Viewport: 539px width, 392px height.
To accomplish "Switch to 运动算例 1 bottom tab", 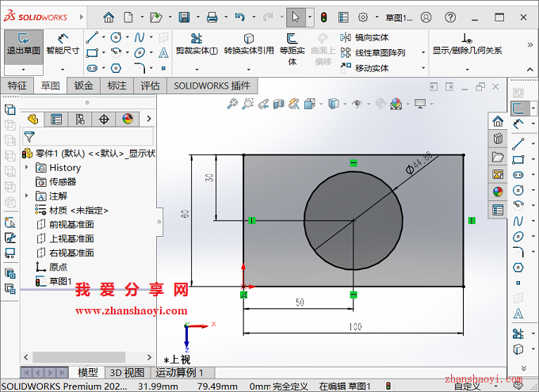I will [179, 372].
